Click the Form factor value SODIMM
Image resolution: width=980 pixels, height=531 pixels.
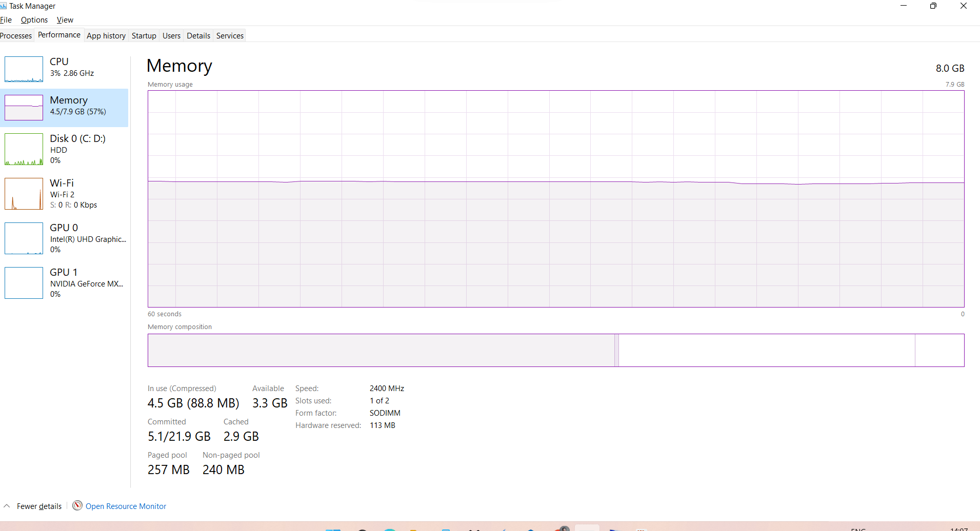[385, 413]
